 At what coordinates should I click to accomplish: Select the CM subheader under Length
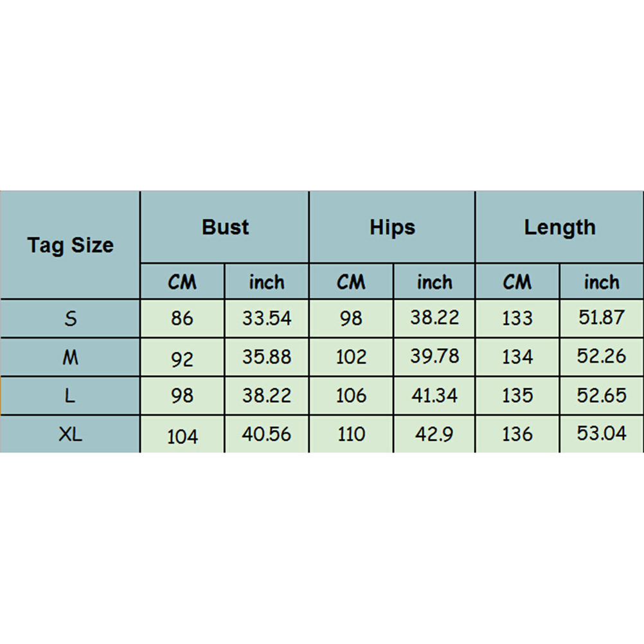(x=517, y=282)
